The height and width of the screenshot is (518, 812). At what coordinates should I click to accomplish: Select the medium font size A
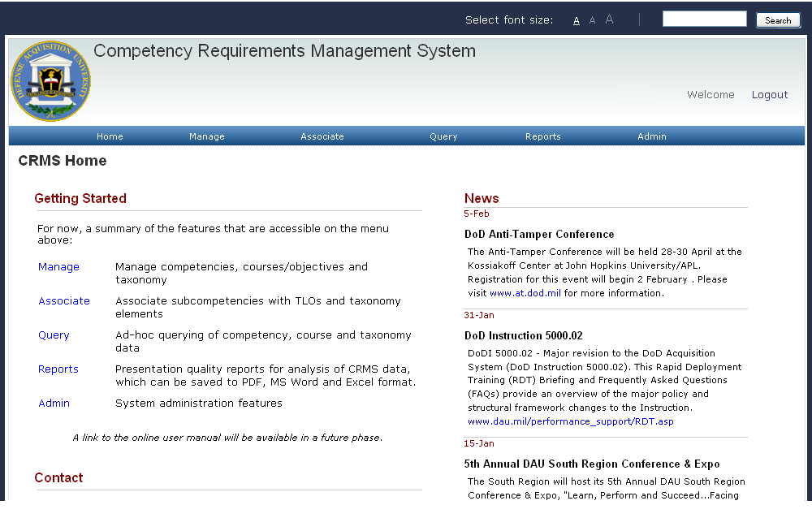593,20
